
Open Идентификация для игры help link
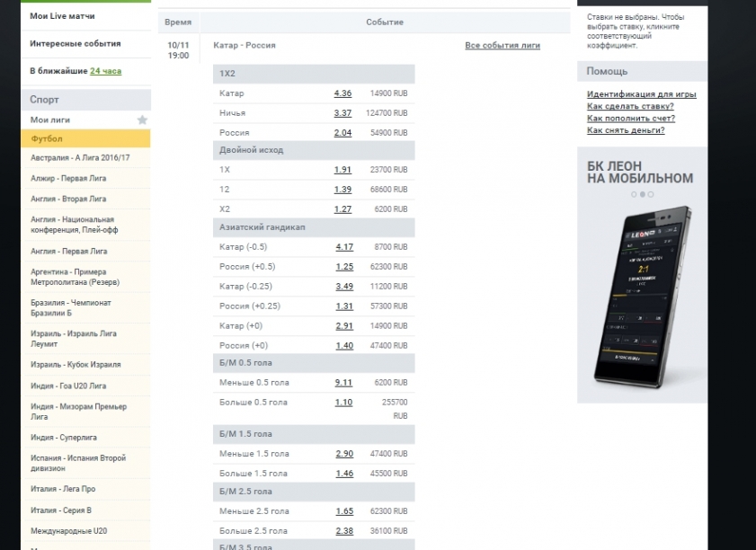[641, 94]
